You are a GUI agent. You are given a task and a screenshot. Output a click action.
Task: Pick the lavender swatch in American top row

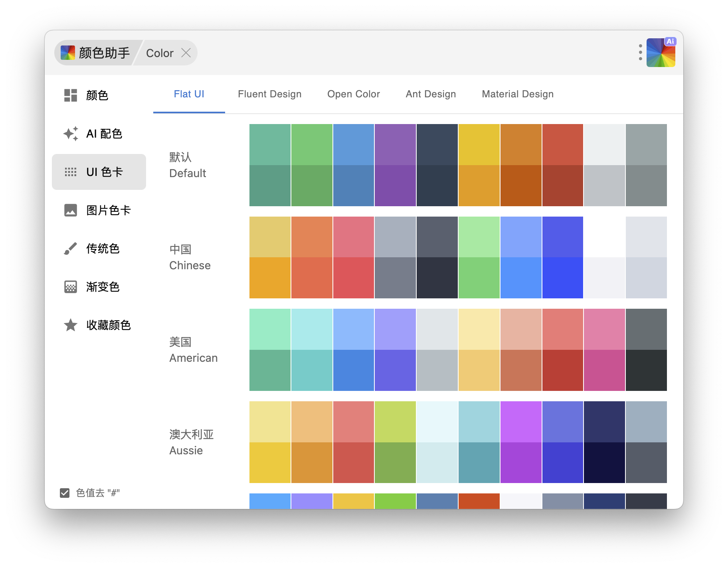pyautogui.click(x=395, y=329)
